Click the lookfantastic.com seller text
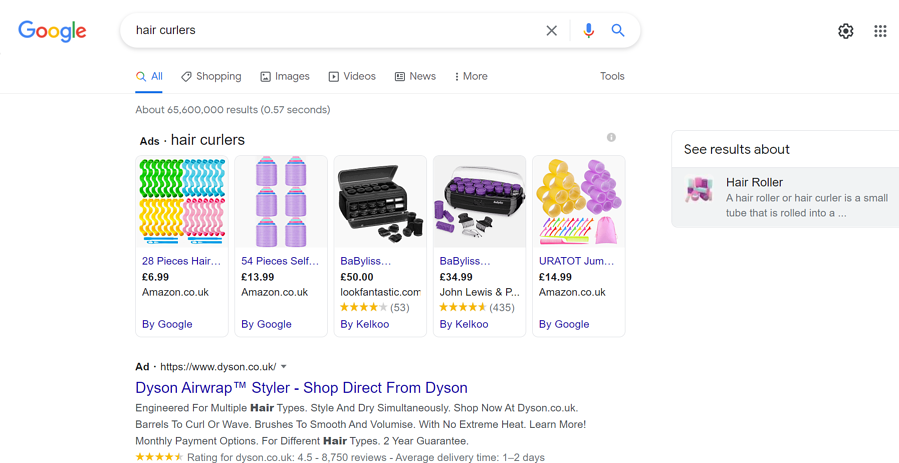Image resolution: width=899 pixels, height=463 pixels. tap(380, 292)
